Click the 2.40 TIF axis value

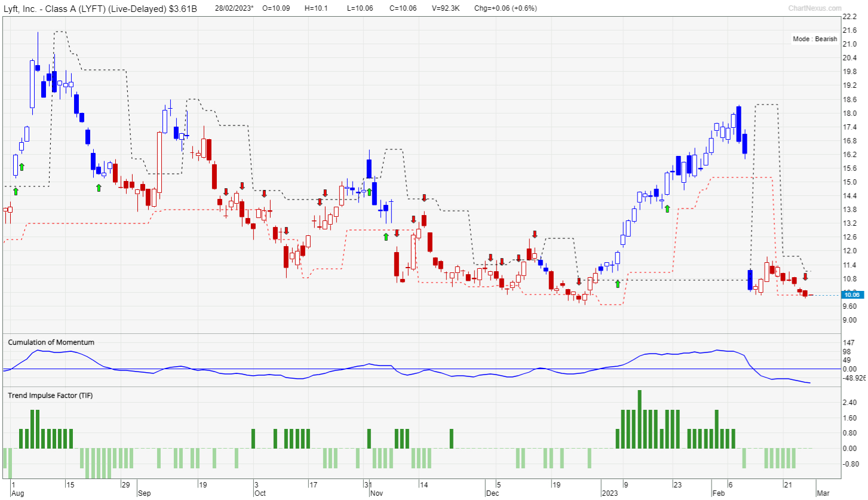pyautogui.click(x=849, y=403)
